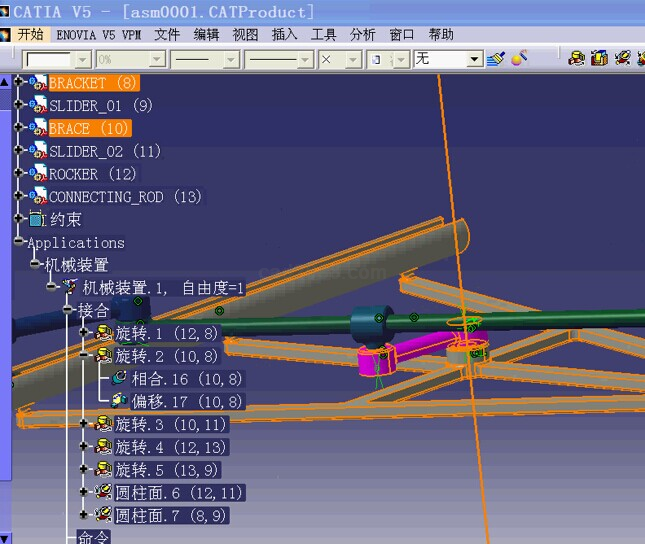645x544 pixels.
Task: Click the 偏移.17 offset constraint icon
Action: click(x=119, y=401)
